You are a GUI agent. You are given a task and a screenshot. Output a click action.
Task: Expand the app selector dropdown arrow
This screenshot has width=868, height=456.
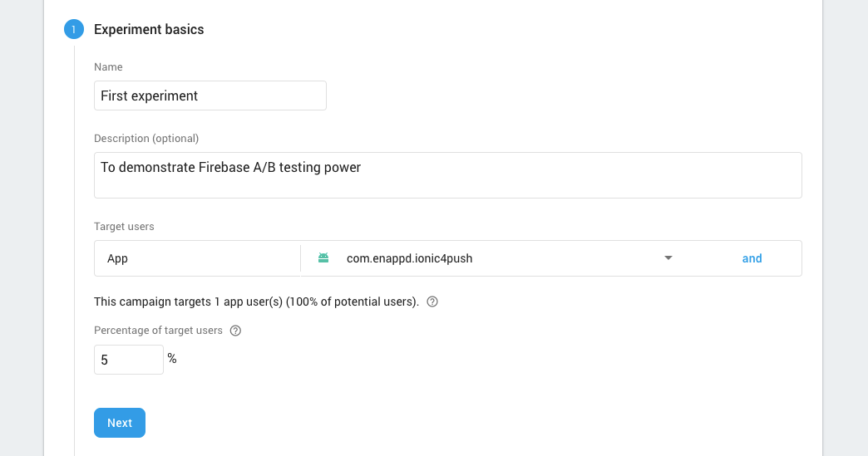[668, 258]
